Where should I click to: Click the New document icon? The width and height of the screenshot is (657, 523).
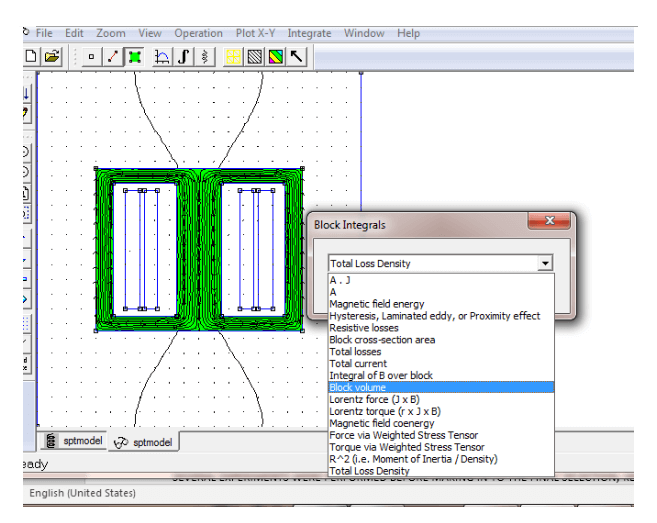pos(31,57)
